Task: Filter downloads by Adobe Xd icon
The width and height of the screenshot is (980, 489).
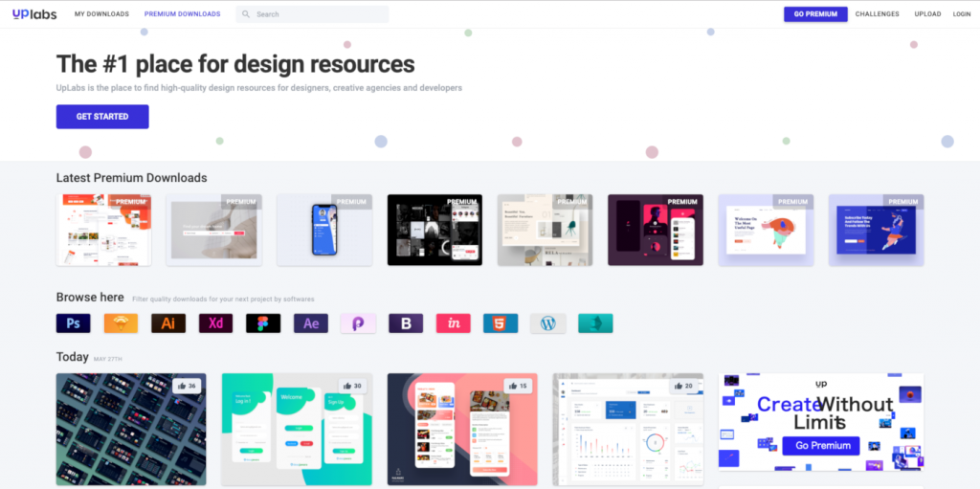Action: (x=215, y=323)
